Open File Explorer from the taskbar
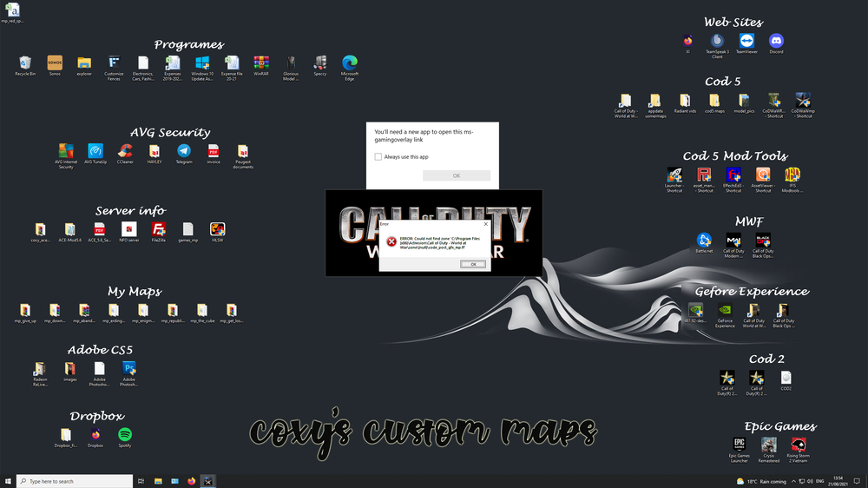 point(158,481)
